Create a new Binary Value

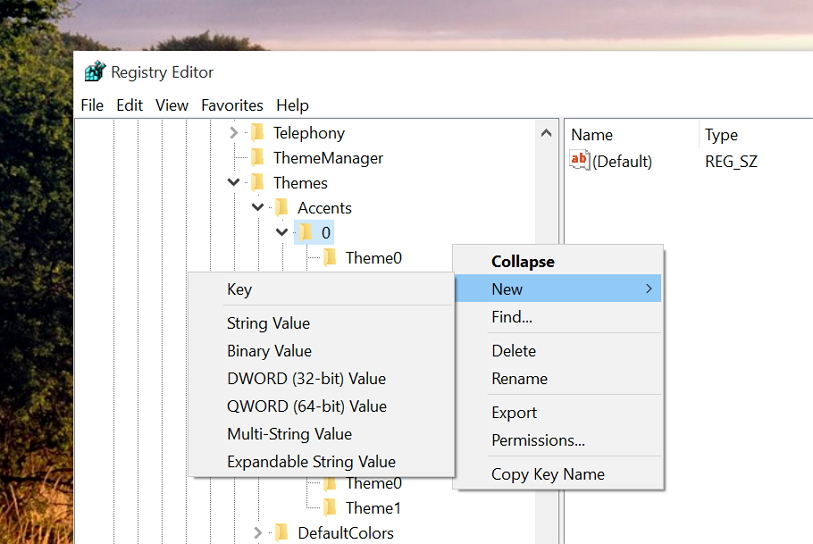pyautogui.click(x=321, y=351)
